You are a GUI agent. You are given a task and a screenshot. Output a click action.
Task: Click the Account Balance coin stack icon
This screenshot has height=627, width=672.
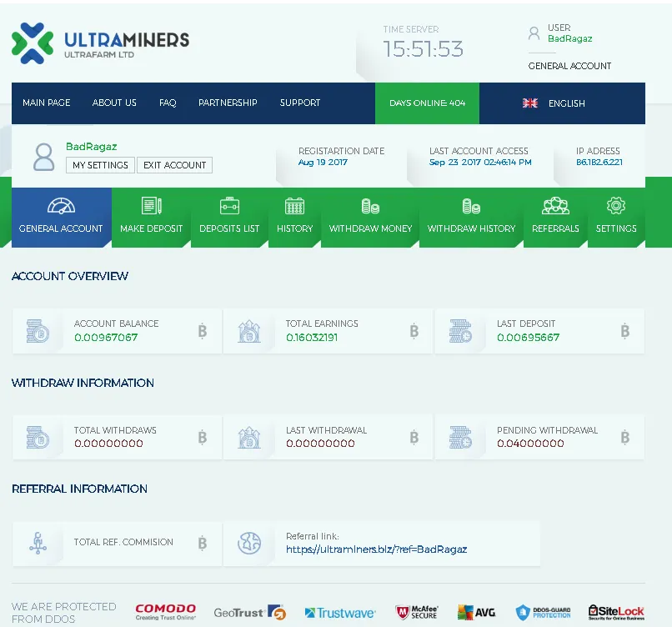click(38, 331)
